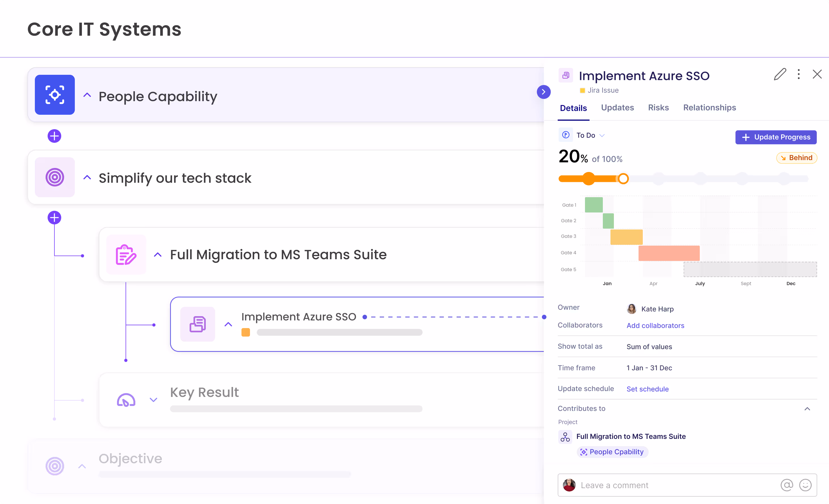Collapse the Contributes to section

click(x=807, y=409)
